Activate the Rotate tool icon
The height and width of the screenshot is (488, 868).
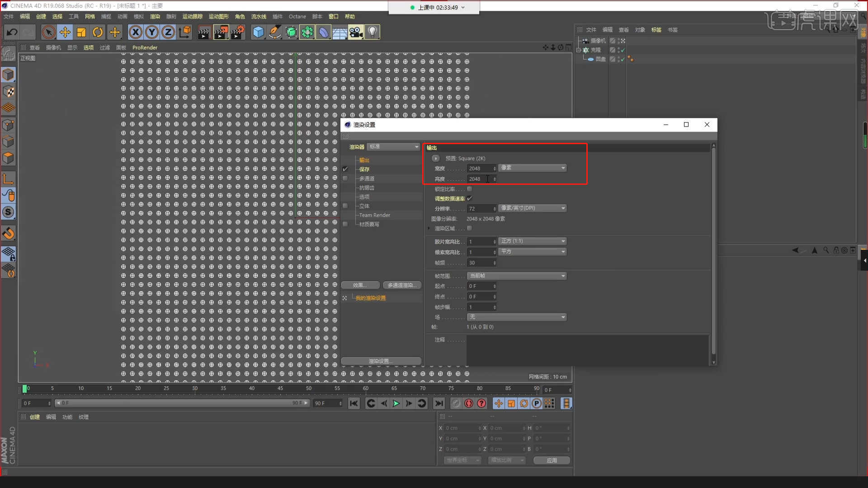point(98,32)
